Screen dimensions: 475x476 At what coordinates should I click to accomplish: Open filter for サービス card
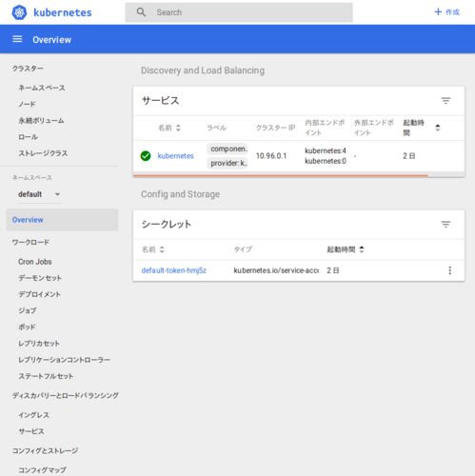point(445,101)
